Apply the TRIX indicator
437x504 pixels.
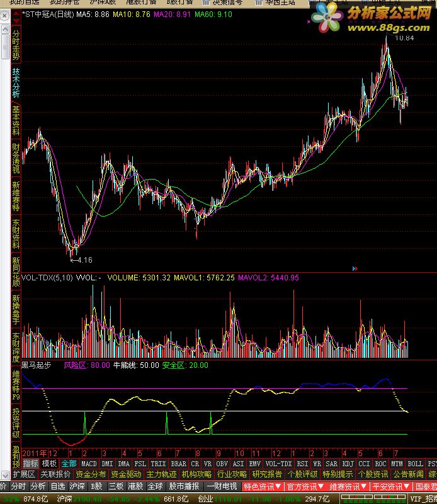pyautogui.click(x=158, y=464)
